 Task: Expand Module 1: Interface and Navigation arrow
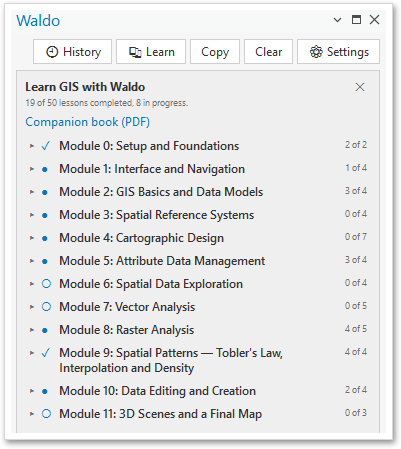[32, 169]
